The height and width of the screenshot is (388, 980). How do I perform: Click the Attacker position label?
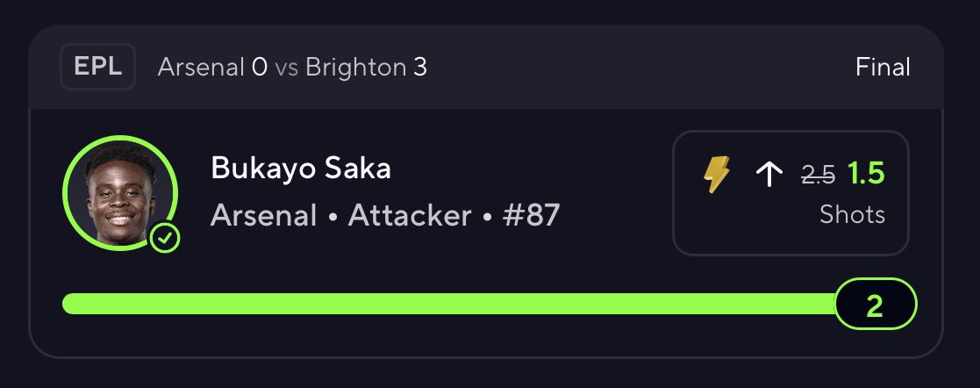pos(410,216)
